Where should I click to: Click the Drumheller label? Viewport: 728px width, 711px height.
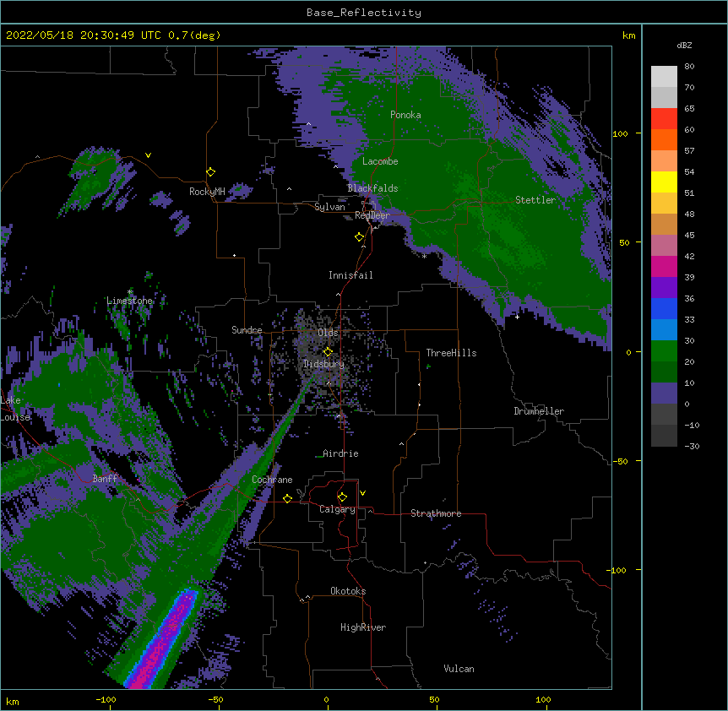[539, 411]
